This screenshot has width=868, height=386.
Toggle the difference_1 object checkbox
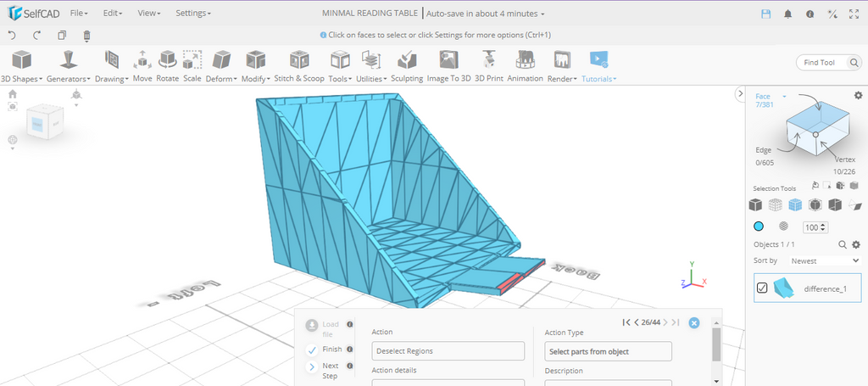pos(762,288)
